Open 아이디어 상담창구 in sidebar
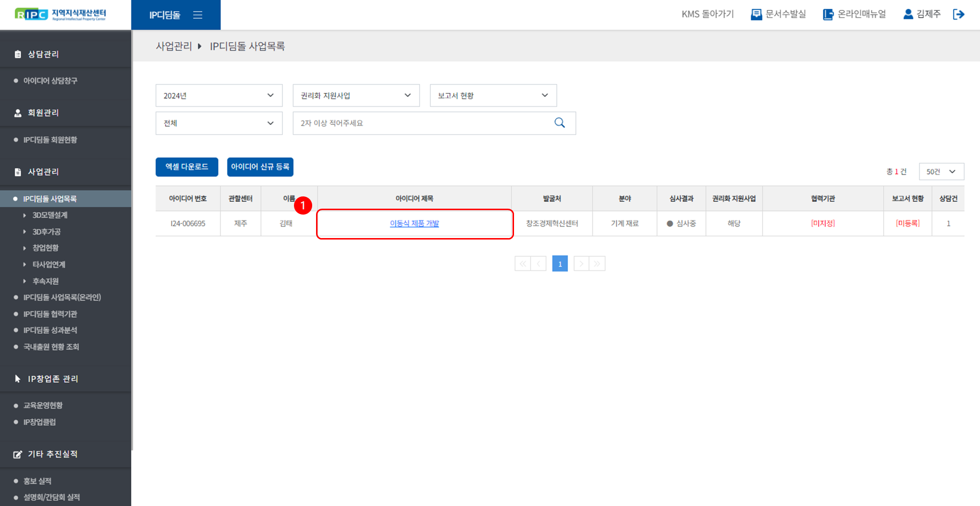Screen dimensions: 980x506 (x=50, y=80)
